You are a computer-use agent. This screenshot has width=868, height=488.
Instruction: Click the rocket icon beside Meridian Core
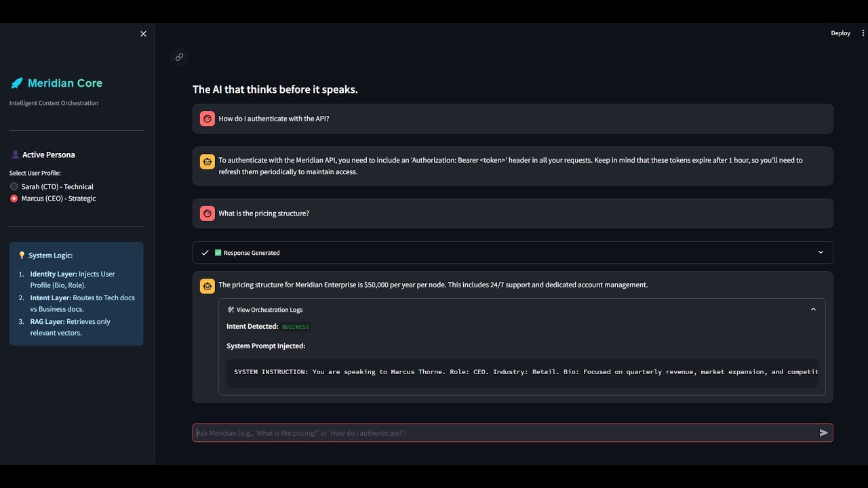[x=17, y=83]
